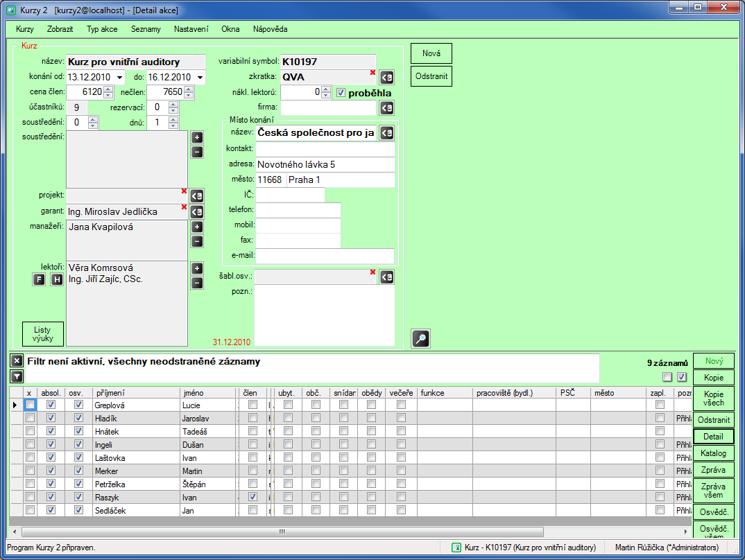Clear the projekt field with red X

[x=184, y=191]
